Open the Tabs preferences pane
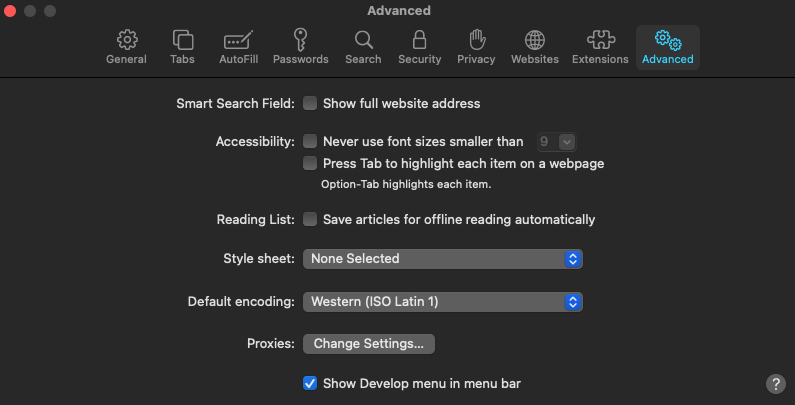This screenshot has height=405, width=795. (x=183, y=48)
